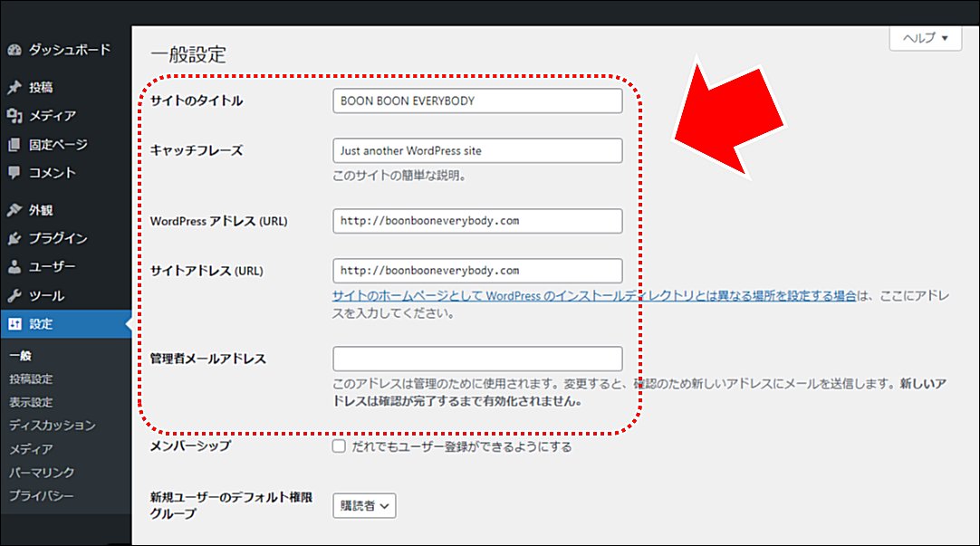
Task: Open 設定 menu item
Action: pos(65,323)
